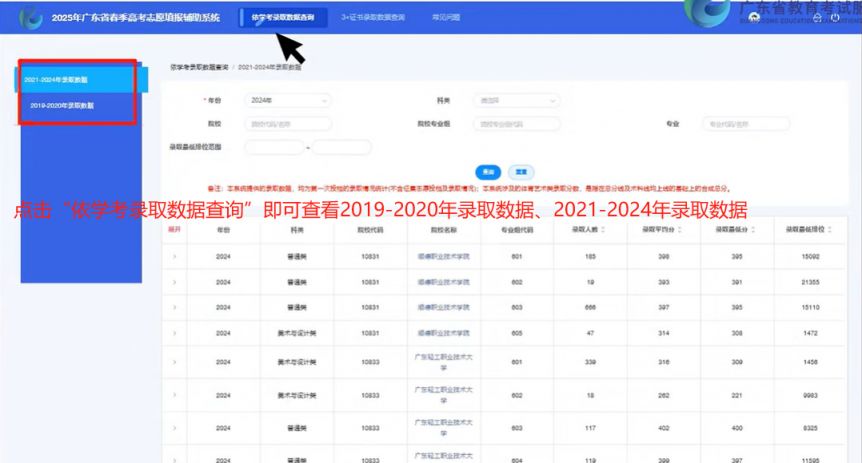This screenshot has width=862, height=463.
Task: Open the 年份 dropdown showing 2024年
Action: [x=288, y=100]
